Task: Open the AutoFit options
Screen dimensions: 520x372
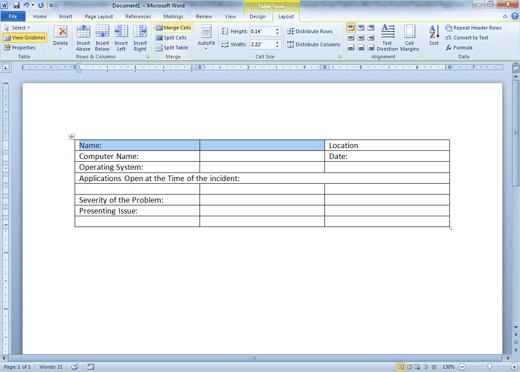Action: 206,38
